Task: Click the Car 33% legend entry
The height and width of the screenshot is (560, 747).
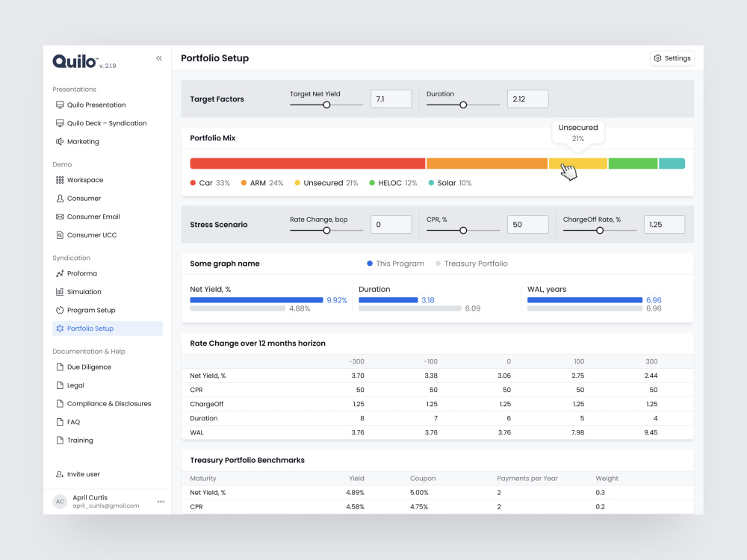Action: (210, 183)
